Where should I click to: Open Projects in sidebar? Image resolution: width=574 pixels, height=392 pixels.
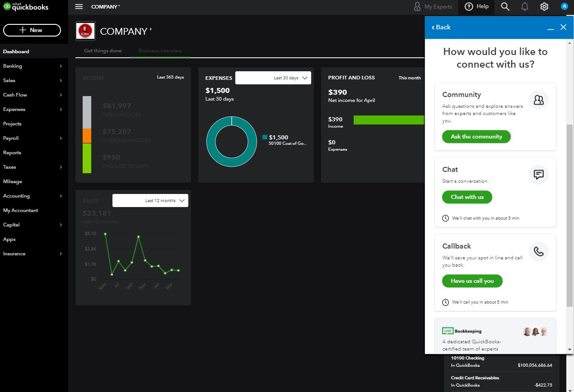[34, 124]
